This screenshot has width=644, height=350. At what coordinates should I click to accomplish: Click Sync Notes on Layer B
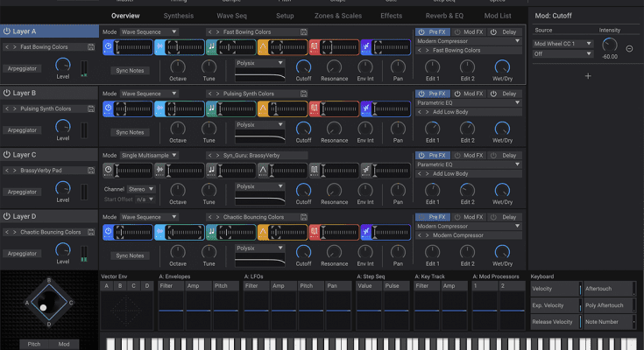point(130,132)
